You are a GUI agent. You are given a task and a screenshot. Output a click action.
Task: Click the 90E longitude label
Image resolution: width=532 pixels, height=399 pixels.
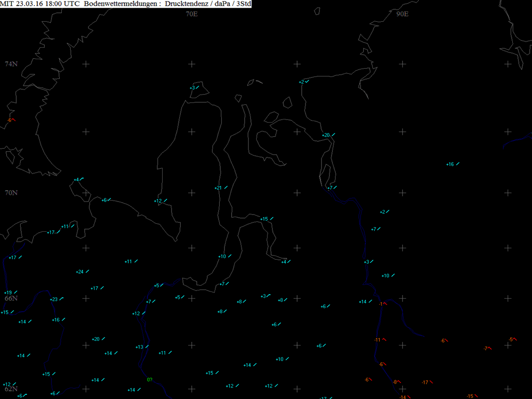pos(402,14)
